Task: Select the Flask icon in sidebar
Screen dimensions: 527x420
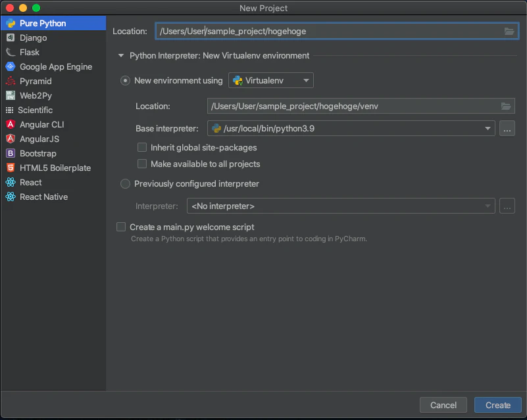Action: pyautogui.click(x=11, y=52)
